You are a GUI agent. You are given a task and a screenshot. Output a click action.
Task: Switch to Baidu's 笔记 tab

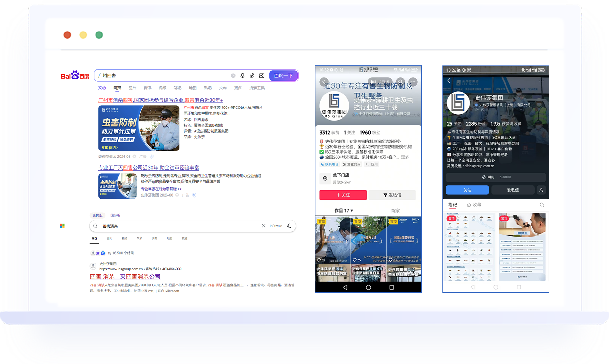coord(177,88)
